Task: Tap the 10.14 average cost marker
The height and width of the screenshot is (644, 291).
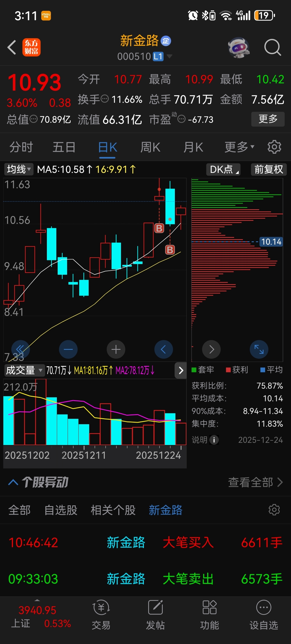Action: tap(271, 242)
